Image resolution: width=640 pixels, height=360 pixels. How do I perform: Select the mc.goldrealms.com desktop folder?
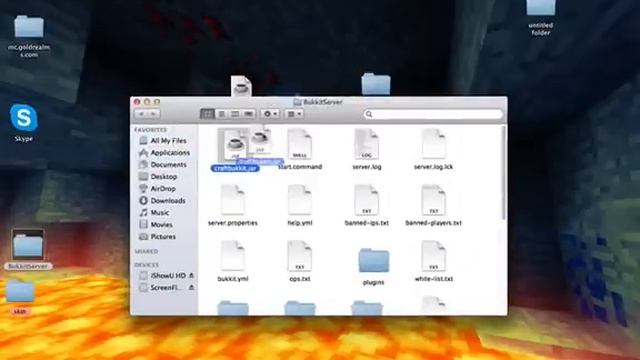click(x=29, y=27)
